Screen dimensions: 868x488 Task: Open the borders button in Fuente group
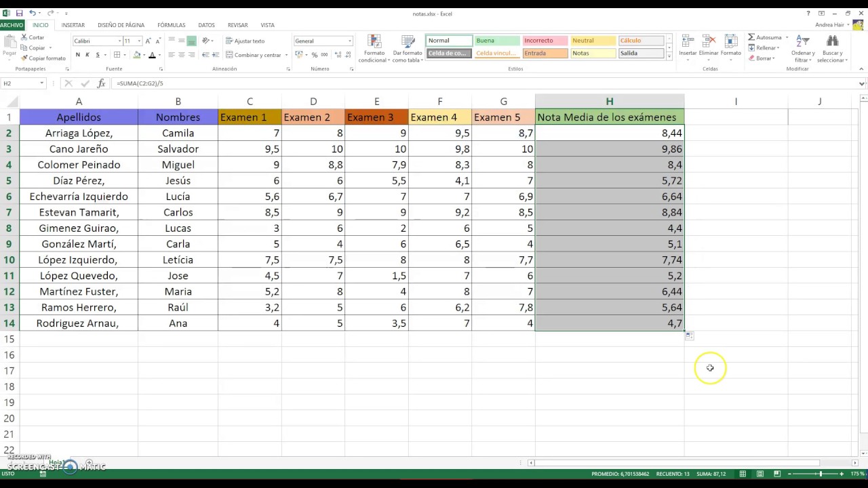point(117,55)
